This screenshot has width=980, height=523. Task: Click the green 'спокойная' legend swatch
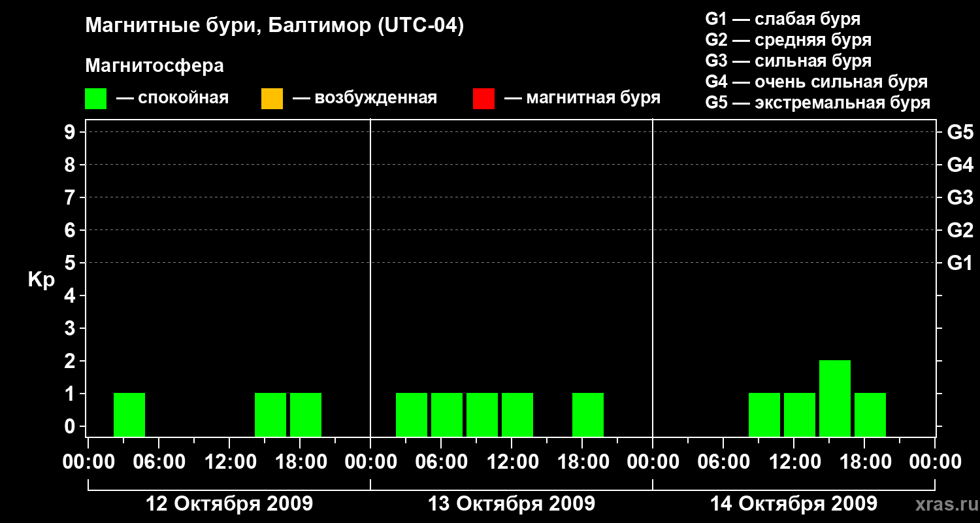pyautogui.click(x=95, y=98)
